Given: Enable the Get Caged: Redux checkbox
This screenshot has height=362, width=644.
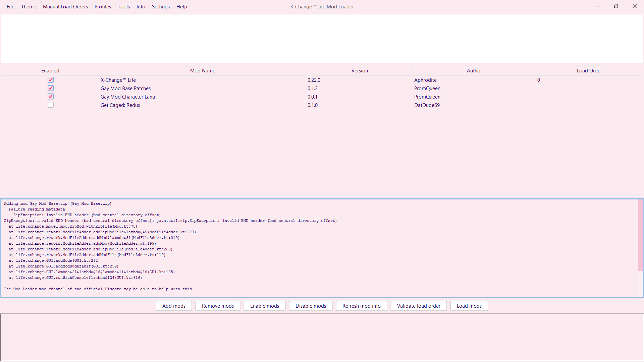Looking at the screenshot, I should point(51,105).
